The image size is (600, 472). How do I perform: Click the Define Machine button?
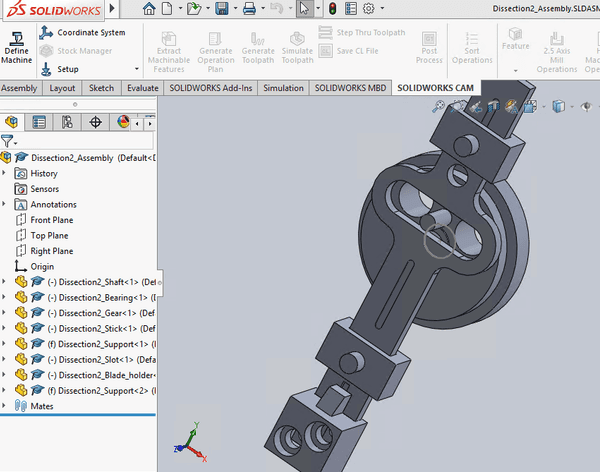point(17,47)
